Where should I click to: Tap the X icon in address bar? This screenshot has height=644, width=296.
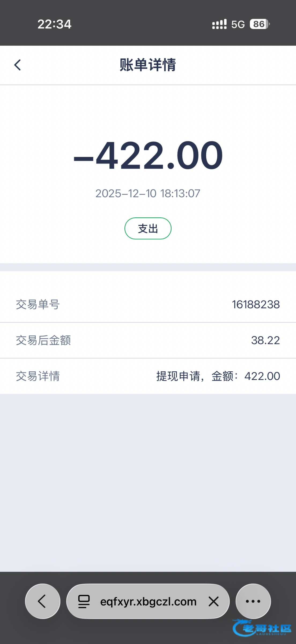pos(214,601)
